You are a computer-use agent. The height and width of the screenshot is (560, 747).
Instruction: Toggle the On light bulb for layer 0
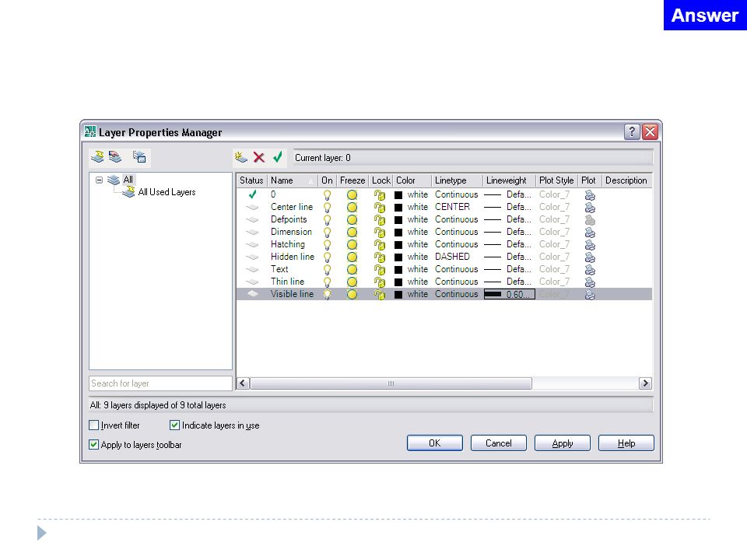[327, 195]
